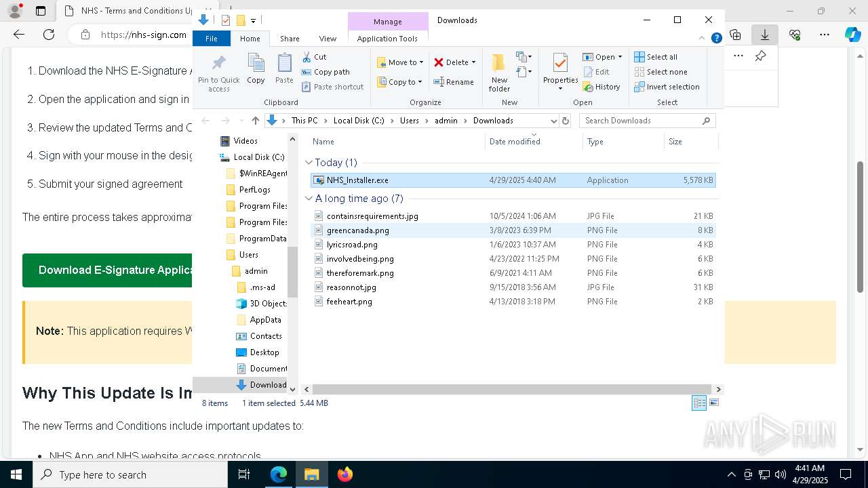The width and height of the screenshot is (868, 488).
Task: Select greencanada.png file
Action: click(513, 230)
